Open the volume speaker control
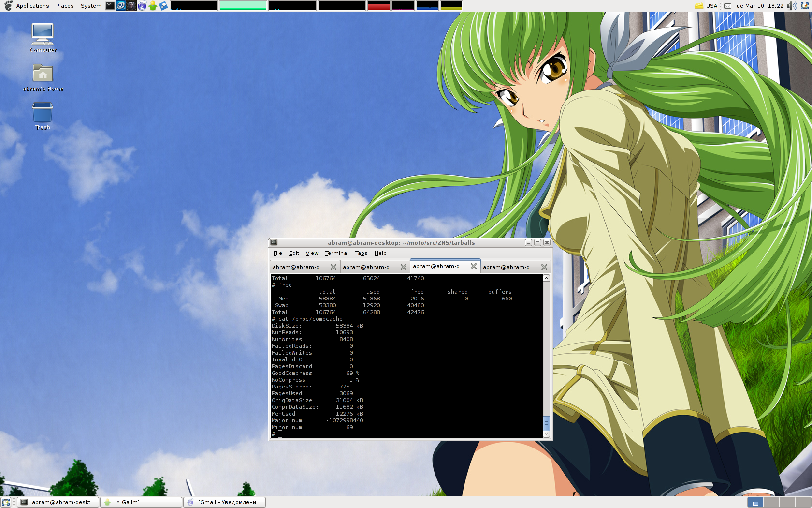The image size is (812, 508). pos(791,6)
